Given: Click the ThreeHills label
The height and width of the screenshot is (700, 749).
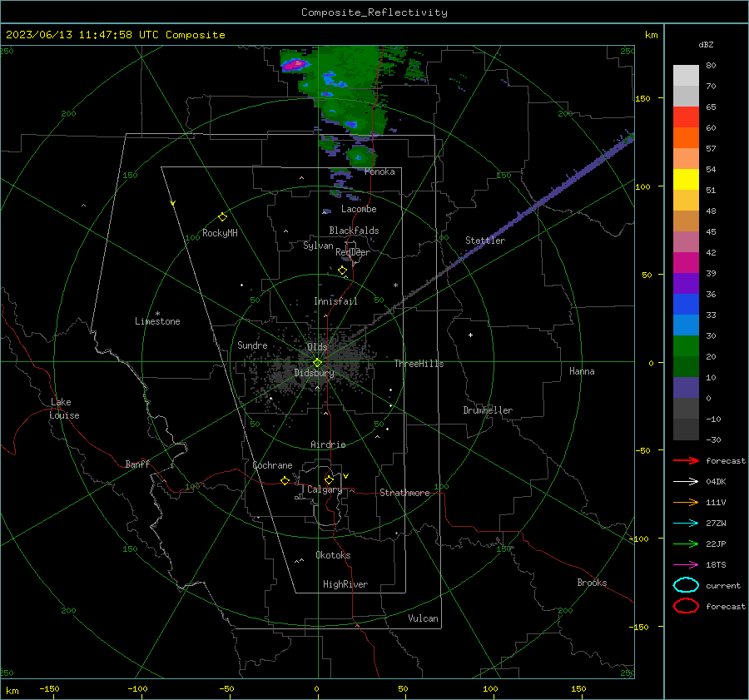Looking at the screenshot, I should pos(419,364).
